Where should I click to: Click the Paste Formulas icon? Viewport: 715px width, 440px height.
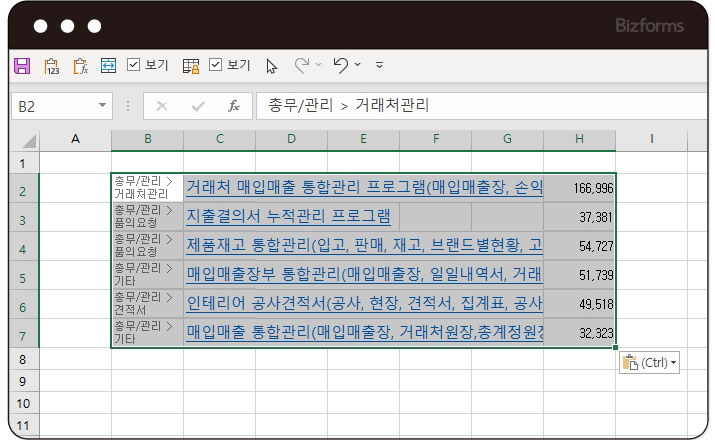80,66
